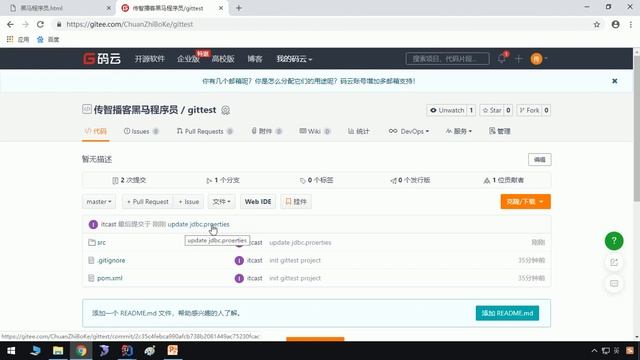This screenshot has width=640, height=360.
Task: Reload the page
Action: click(40, 24)
